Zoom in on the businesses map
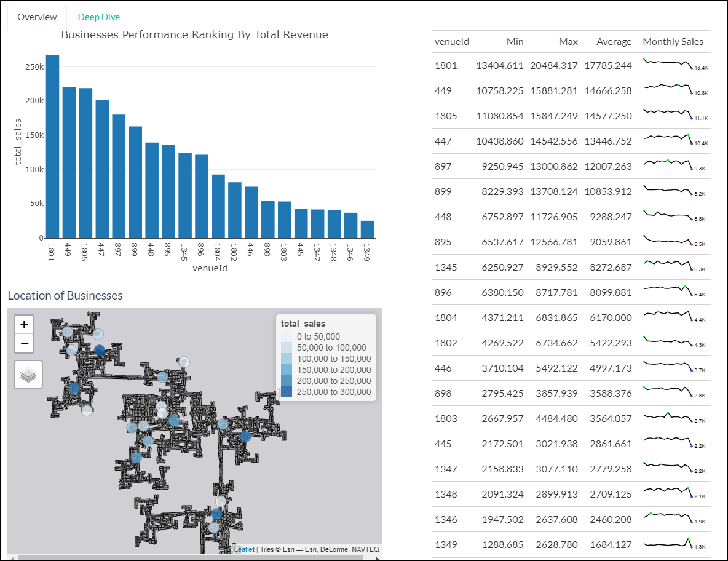This screenshot has width=728, height=561. point(24,325)
